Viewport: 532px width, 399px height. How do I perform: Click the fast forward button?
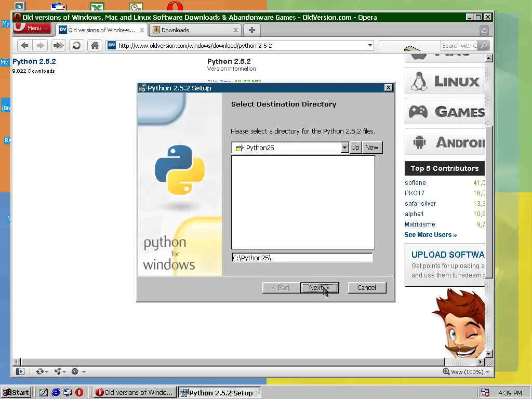point(58,46)
